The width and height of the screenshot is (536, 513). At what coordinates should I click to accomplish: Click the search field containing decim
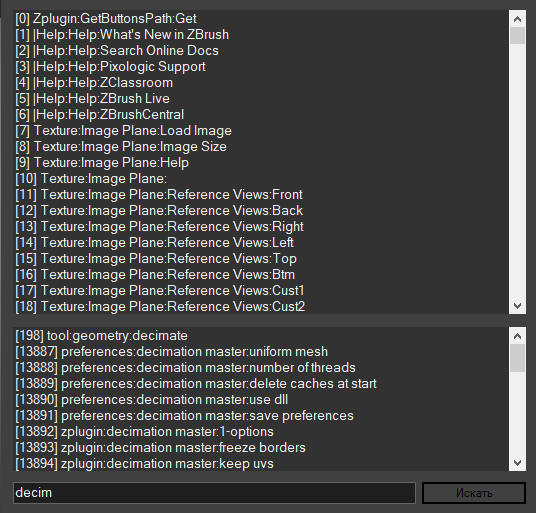click(214, 493)
